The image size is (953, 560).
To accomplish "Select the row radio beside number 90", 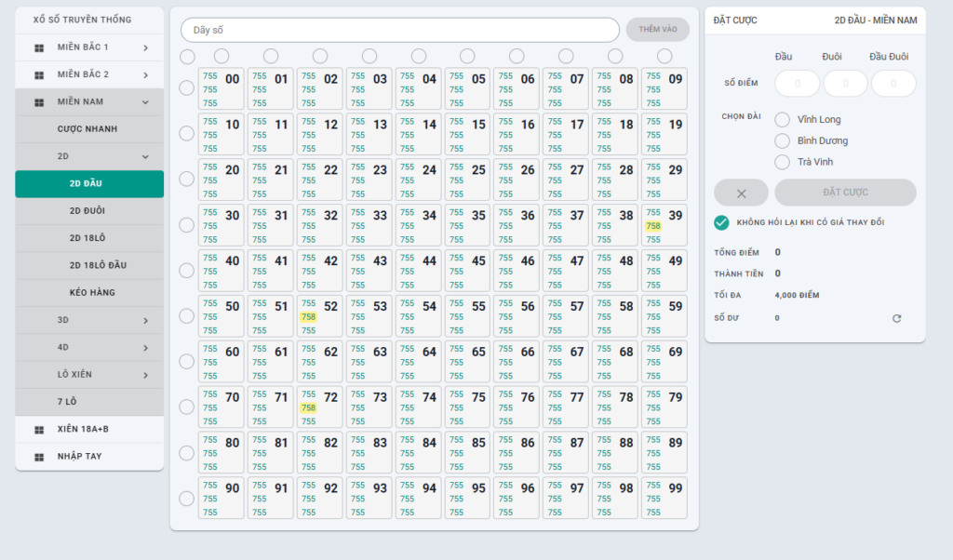I will (186, 499).
